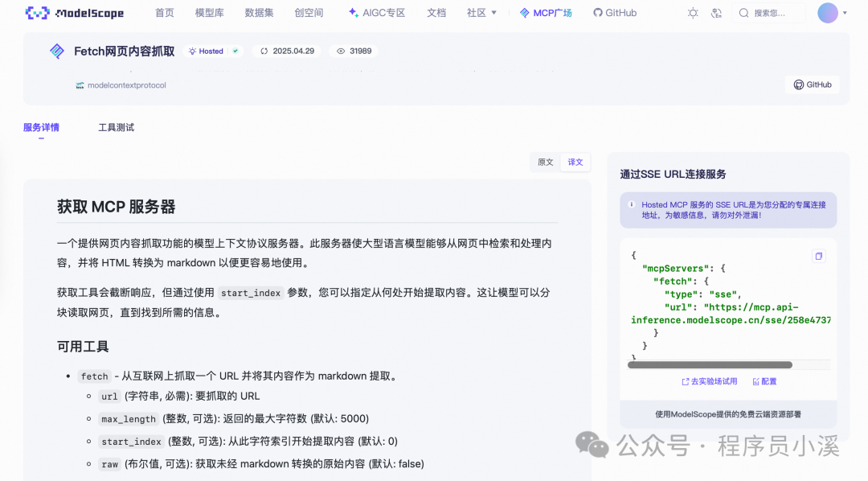
Task: Show the 译文 translated text
Action: coord(575,162)
